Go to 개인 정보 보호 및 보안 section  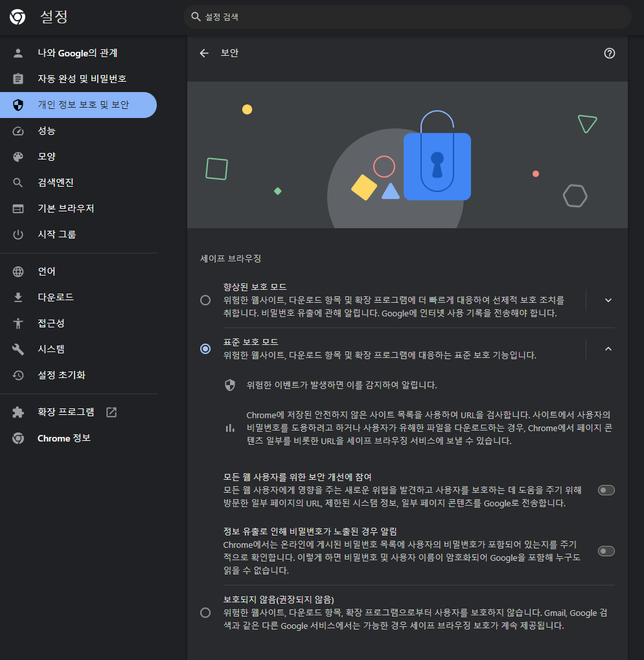tap(78, 105)
